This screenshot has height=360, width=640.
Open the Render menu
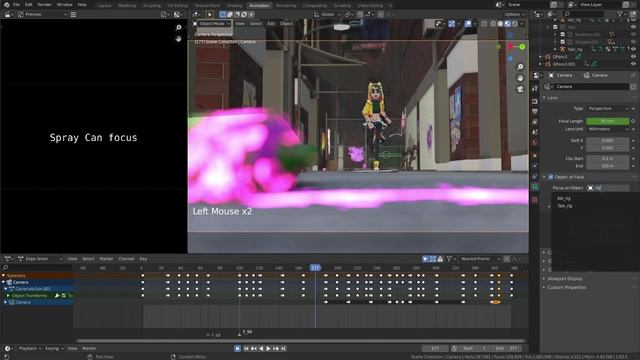(x=44, y=5)
